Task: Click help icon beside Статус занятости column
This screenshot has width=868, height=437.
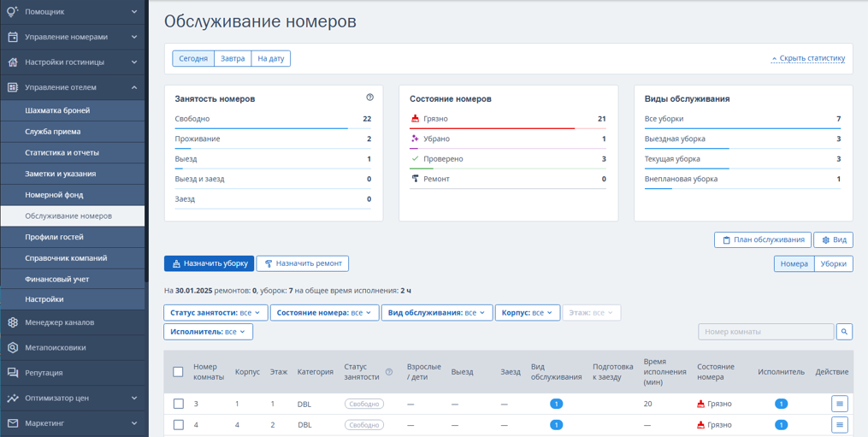Action: click(388, 372)
